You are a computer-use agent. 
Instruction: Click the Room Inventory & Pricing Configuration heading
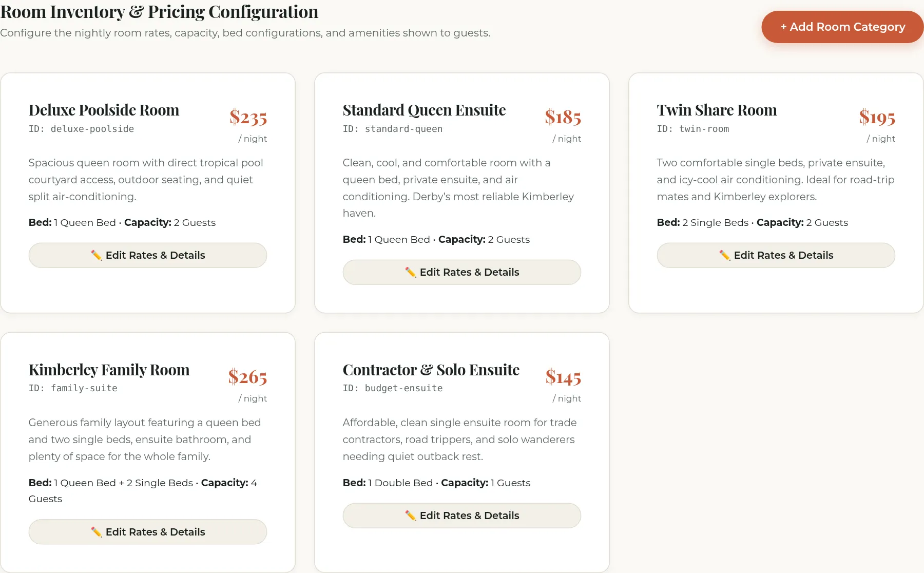[159, 11]
